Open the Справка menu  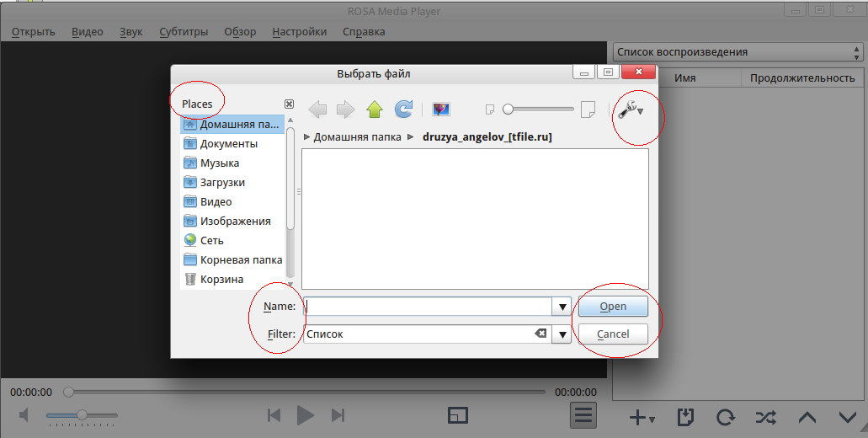click(364, 31)
